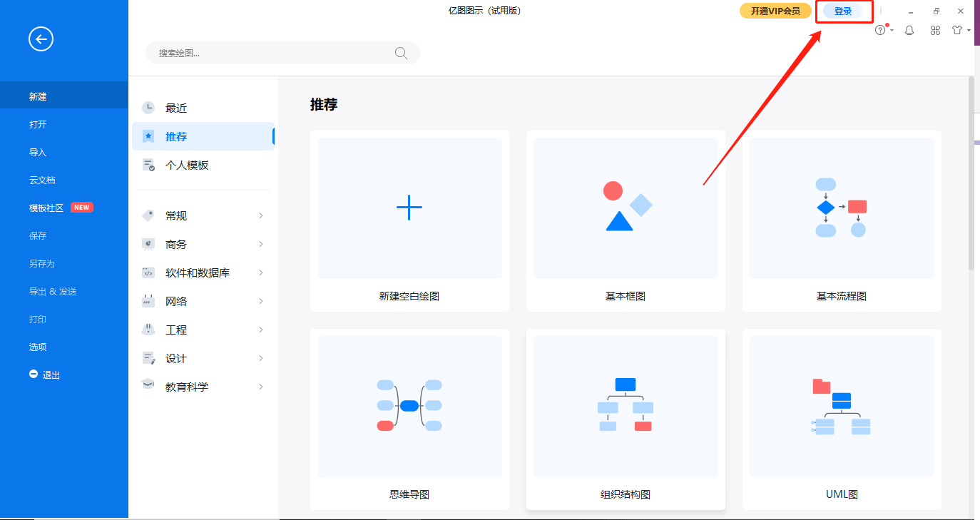Click the hard hat icon beside 工程

[148, 330]
